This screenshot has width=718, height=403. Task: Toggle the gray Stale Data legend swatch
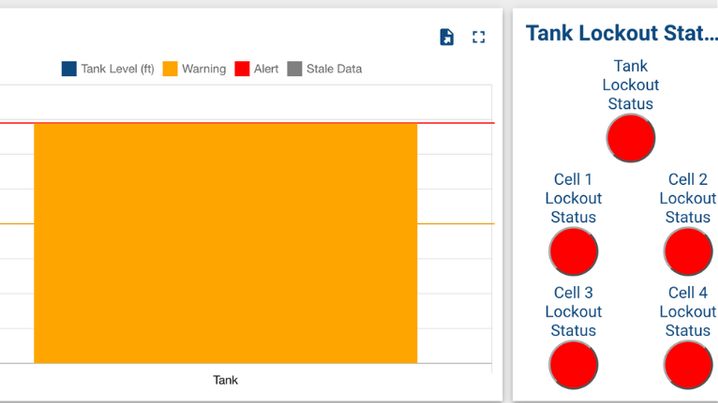294,69
